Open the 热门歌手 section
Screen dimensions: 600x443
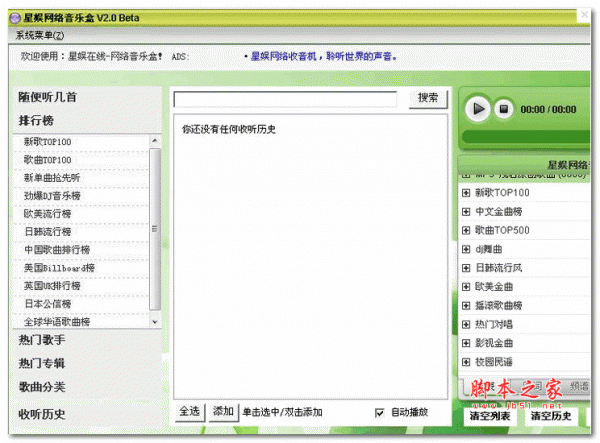[42, 340]
